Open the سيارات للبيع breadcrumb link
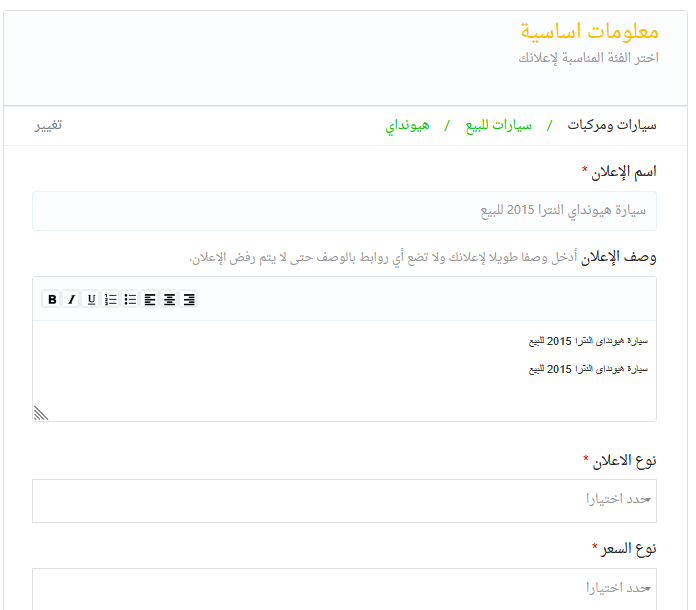The image size is (696, 610). click(x=498, y=126)
